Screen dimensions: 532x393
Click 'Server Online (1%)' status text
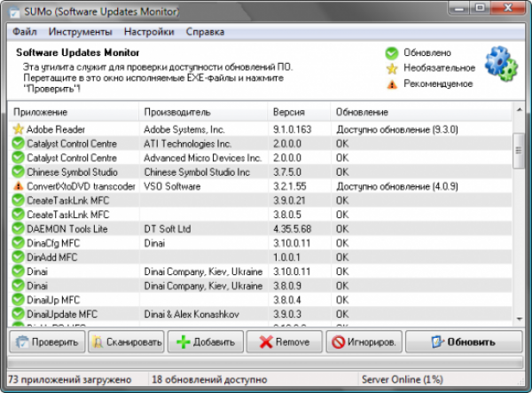(x=402, y=380)
